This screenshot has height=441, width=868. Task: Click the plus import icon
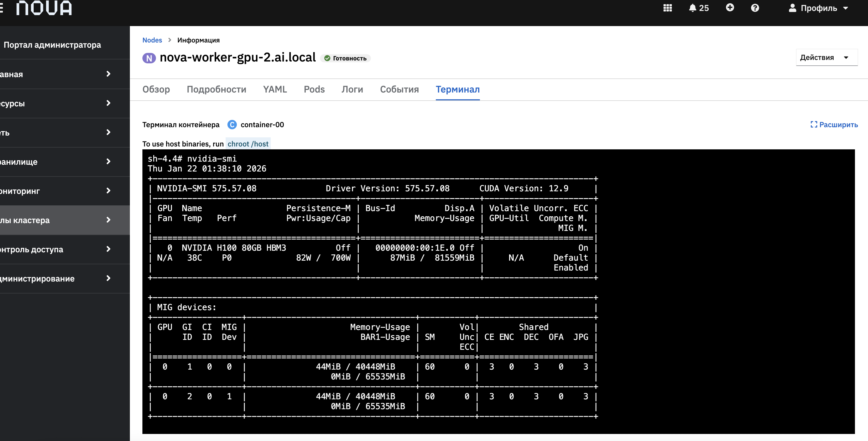(730, 7)
